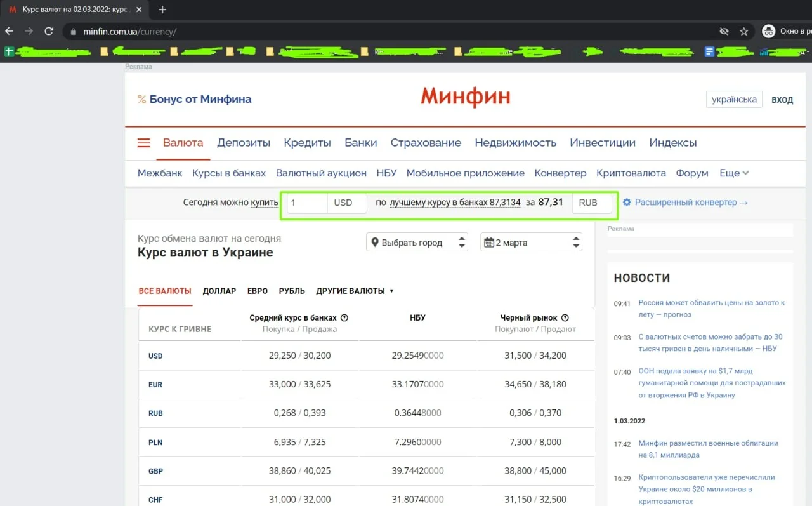Open Курсы в банках page
This screenshot has width=812, height=506.
click(x=229, y=173)
